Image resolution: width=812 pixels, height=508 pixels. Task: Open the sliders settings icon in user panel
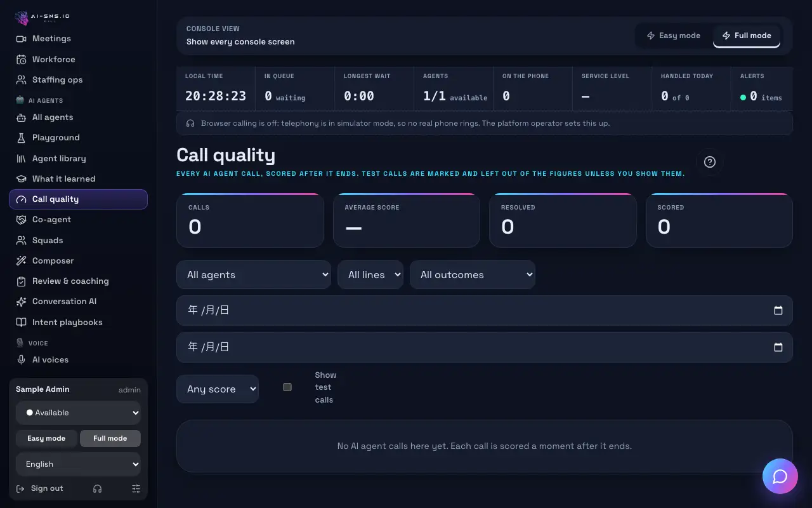(136, 488)
